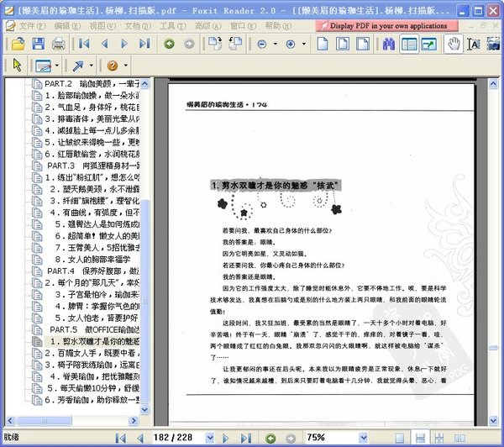Set fit width page view
504x447 pixels.
pos(363,44)
